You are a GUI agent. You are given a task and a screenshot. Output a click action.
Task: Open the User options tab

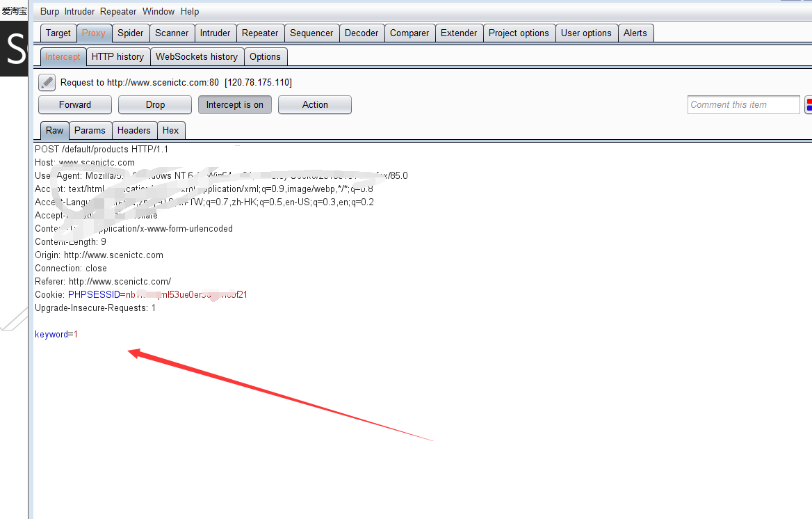586,33
